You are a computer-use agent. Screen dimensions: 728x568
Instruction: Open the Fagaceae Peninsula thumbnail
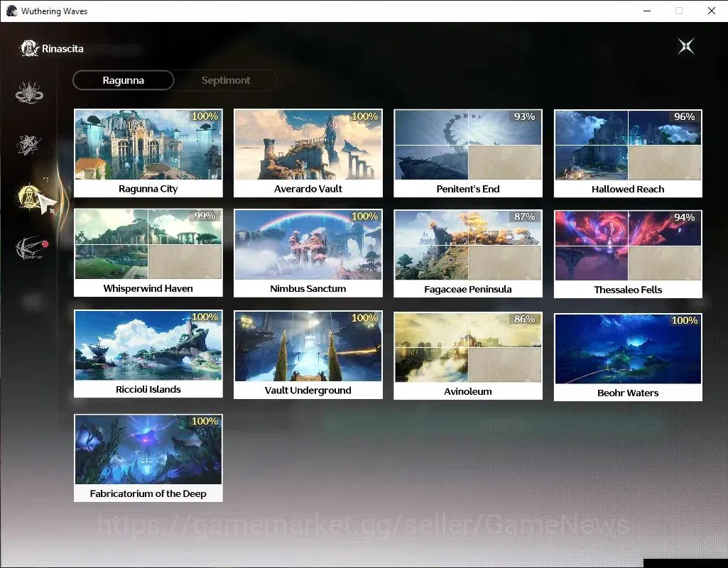tap(468, 253)
